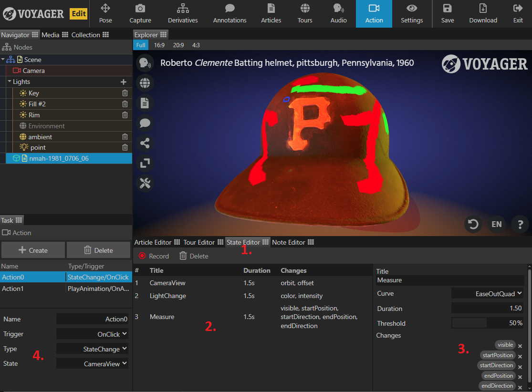Delete the Rim light

125,115
